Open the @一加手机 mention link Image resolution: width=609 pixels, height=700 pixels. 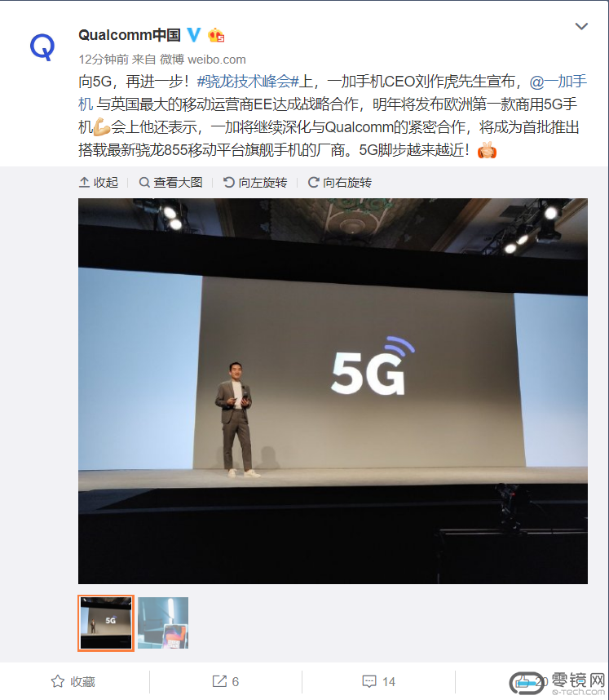point(333,93)
